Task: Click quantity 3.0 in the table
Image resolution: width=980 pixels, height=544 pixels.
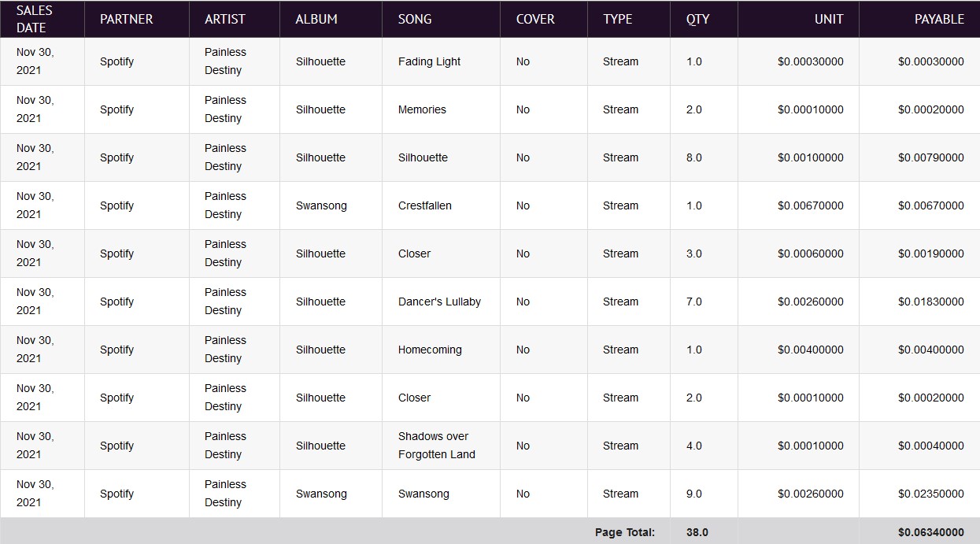Action: (693, 253)
